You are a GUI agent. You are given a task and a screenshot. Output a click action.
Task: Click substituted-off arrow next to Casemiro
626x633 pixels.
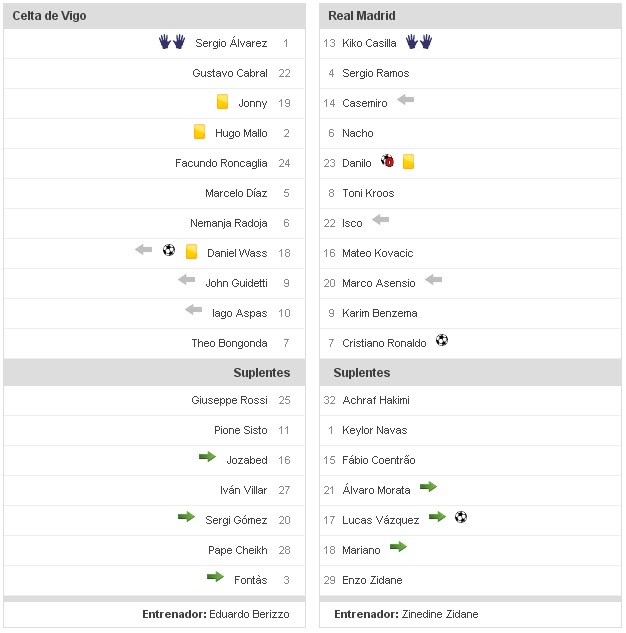[405, 100]
